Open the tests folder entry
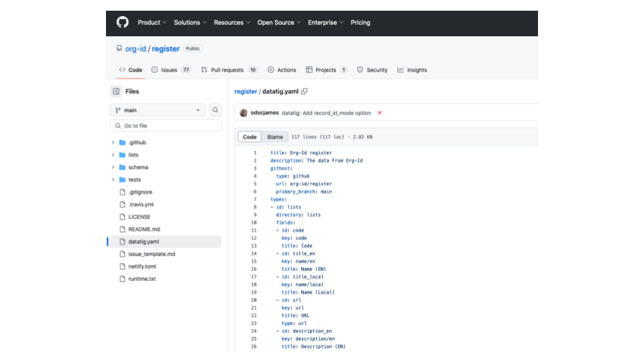 134,180
